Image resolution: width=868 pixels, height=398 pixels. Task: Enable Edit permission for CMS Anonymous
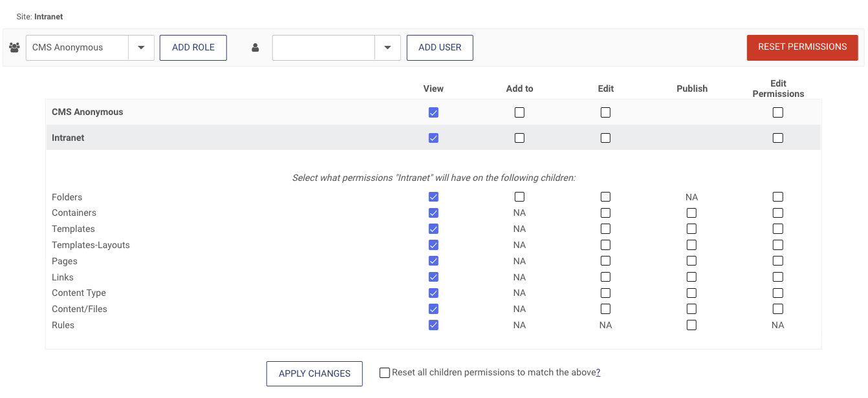[x=605, y=112]
